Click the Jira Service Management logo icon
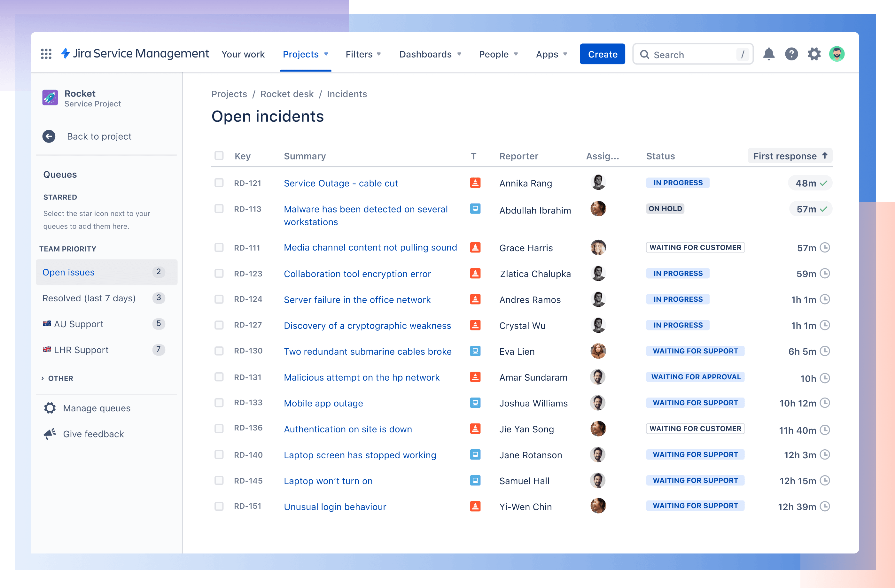895x588 pixels. [70, 54]
